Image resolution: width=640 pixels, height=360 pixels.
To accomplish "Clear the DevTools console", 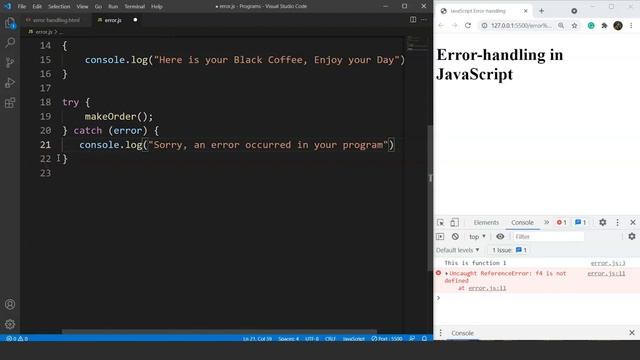I will point(455,236).
